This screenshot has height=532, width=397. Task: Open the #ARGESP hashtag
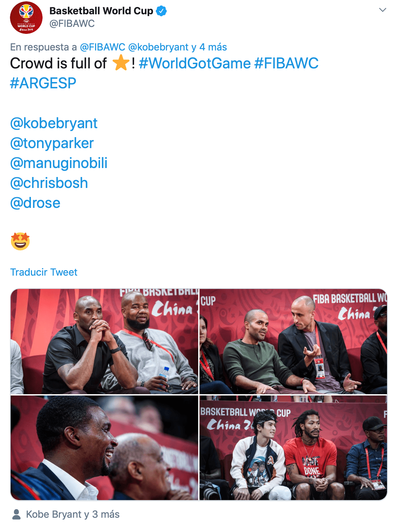pos(43,83)
